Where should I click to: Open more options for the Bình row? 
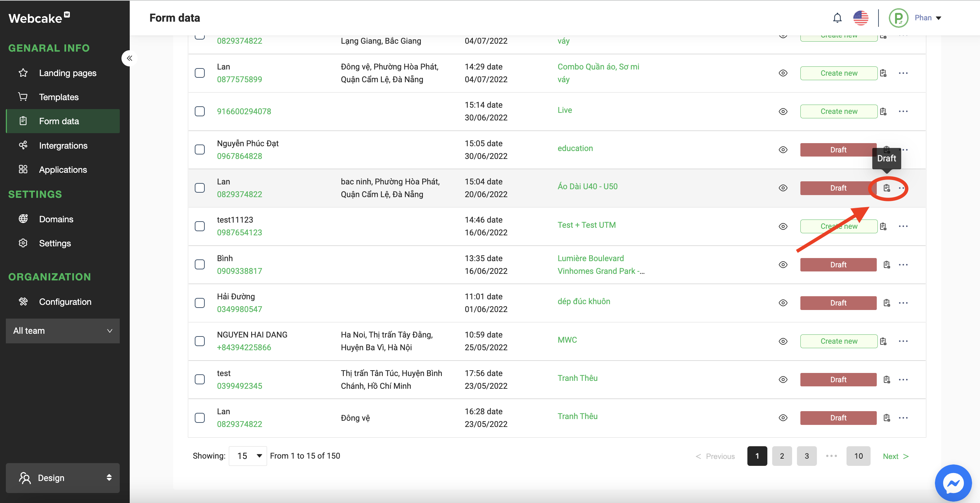pos(903,265)
